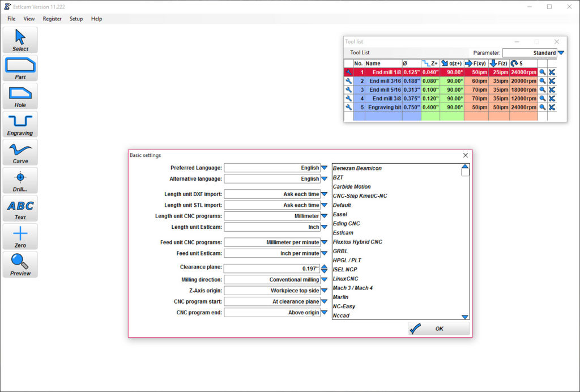Expand Feed unit CNC programs dropdown
This screenshot has width=580, height=392.
[325, 242]
